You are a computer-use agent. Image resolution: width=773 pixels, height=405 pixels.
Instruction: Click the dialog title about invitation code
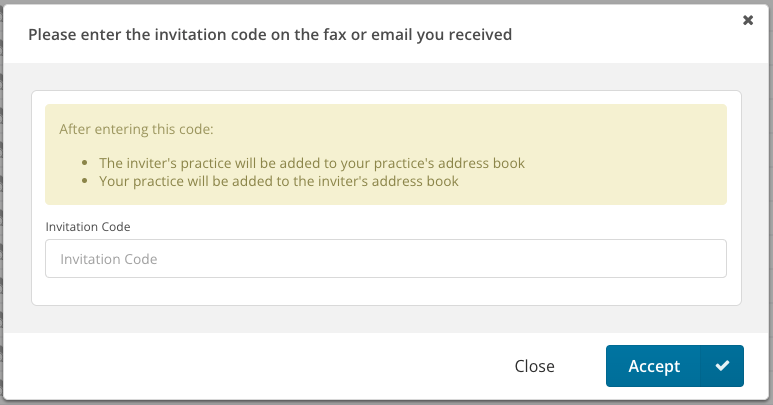click(270, 35)
